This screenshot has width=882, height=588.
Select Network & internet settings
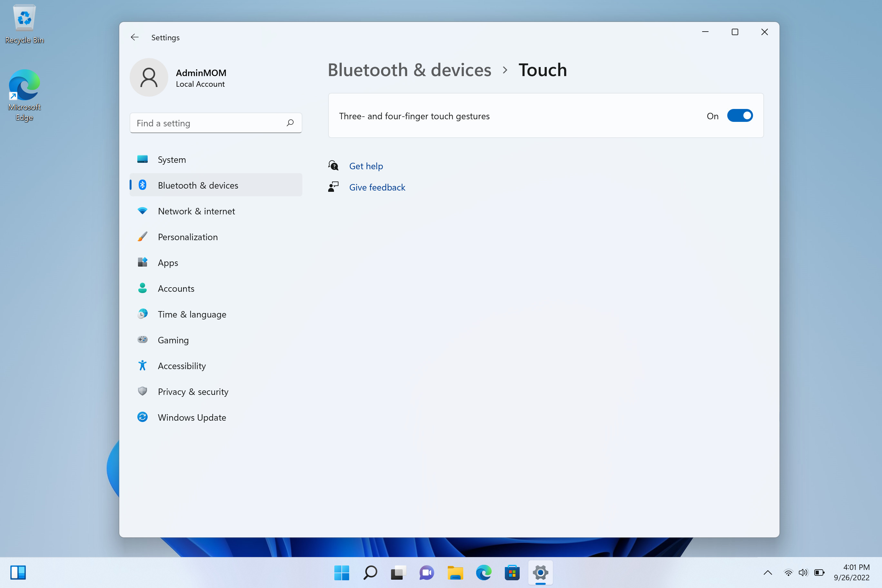coord(196,211)
